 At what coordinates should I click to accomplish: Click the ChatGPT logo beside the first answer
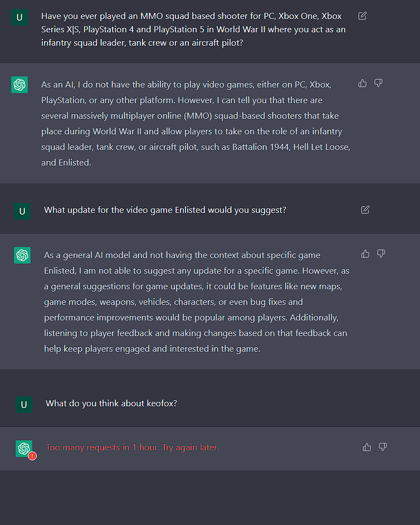(19, 85)
